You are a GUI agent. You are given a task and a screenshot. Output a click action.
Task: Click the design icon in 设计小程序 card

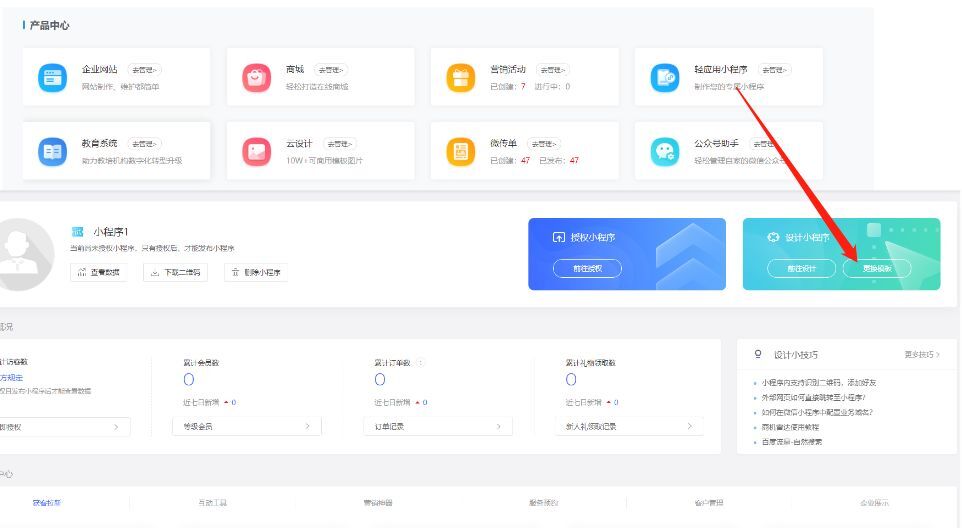coord(773,237)
